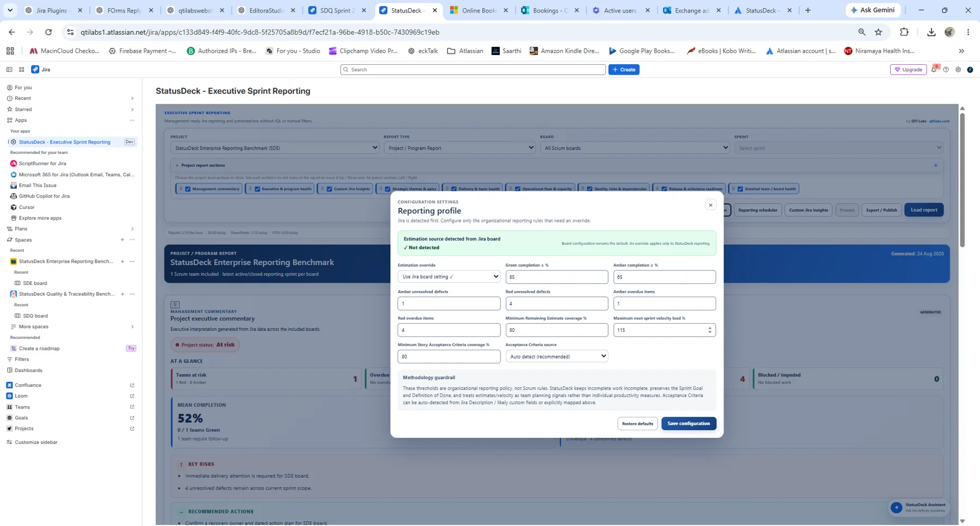Open ScriptRunner for Jira app
The image size is (980, 526).
(42, 164)
